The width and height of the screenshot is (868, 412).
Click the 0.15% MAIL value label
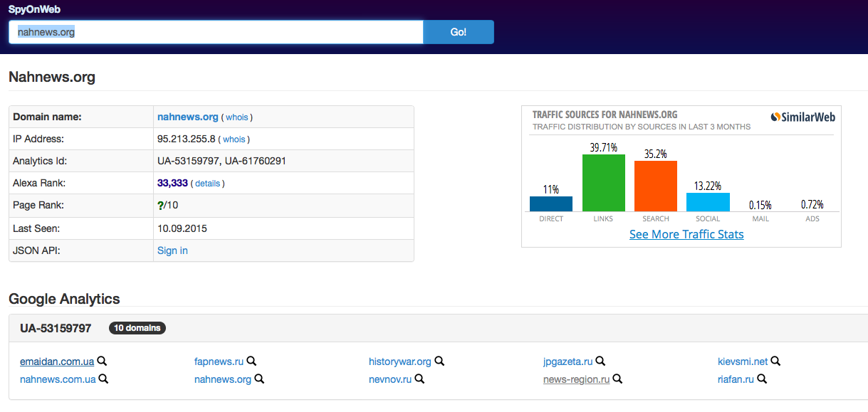(760, 205)
